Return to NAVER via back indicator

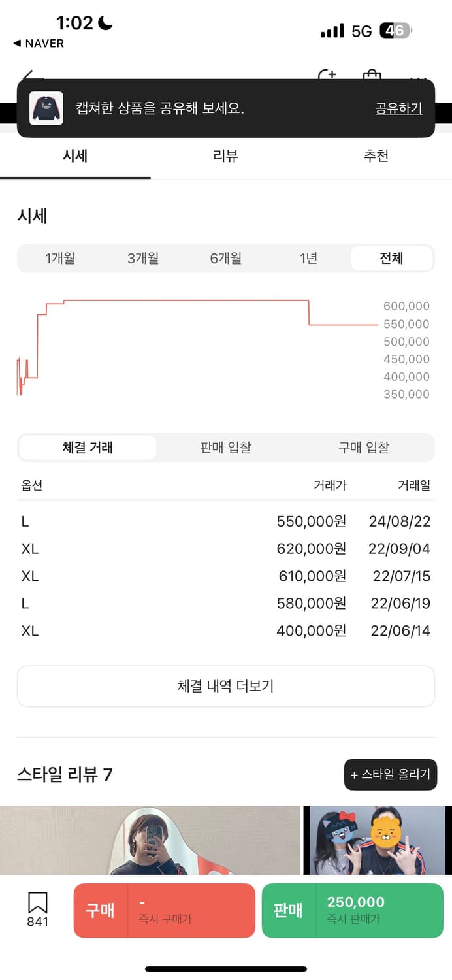tap(39, 43)
